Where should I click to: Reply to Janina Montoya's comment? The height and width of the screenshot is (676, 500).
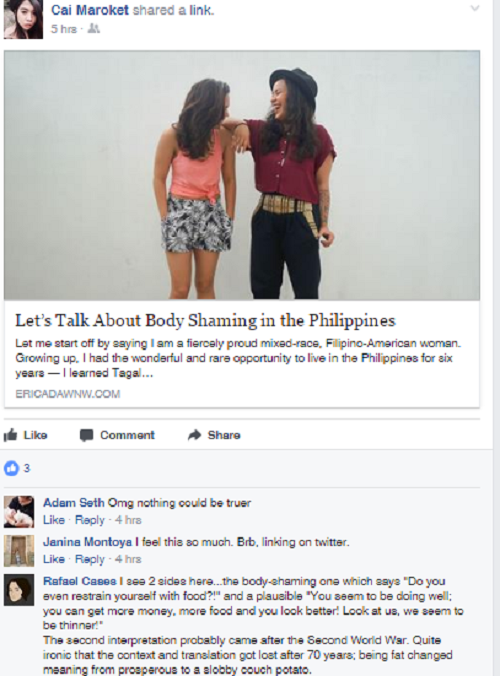pyautogui.click(x=90, y=559)
